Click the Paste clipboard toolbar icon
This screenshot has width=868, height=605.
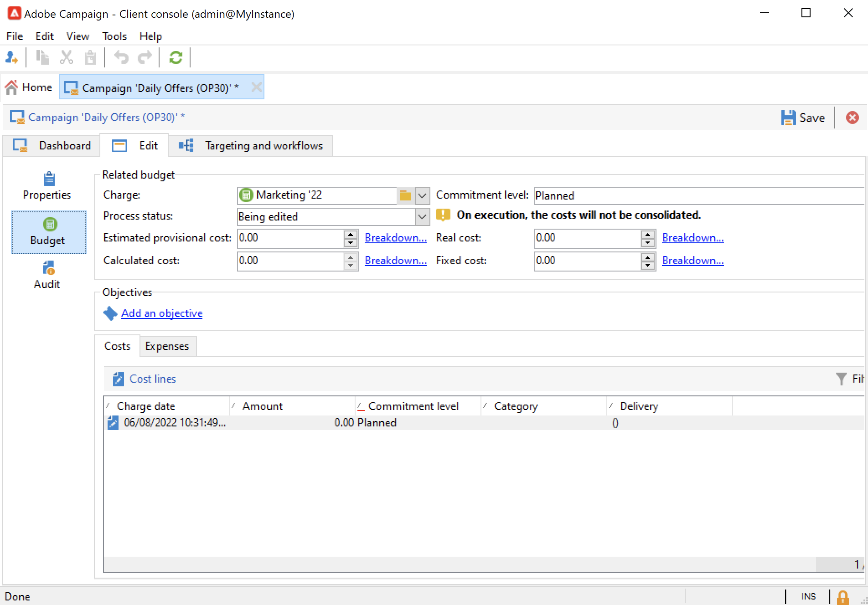click(90, 57)
